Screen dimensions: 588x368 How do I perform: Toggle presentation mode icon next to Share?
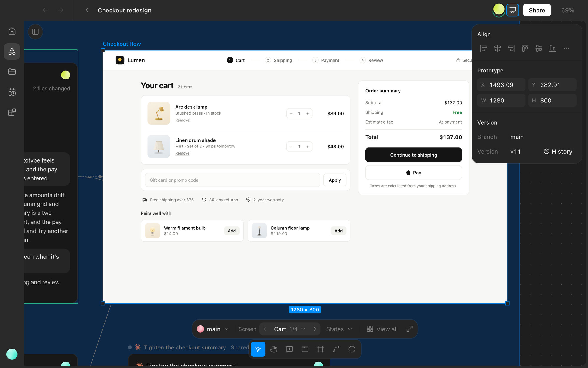point(512,10)
